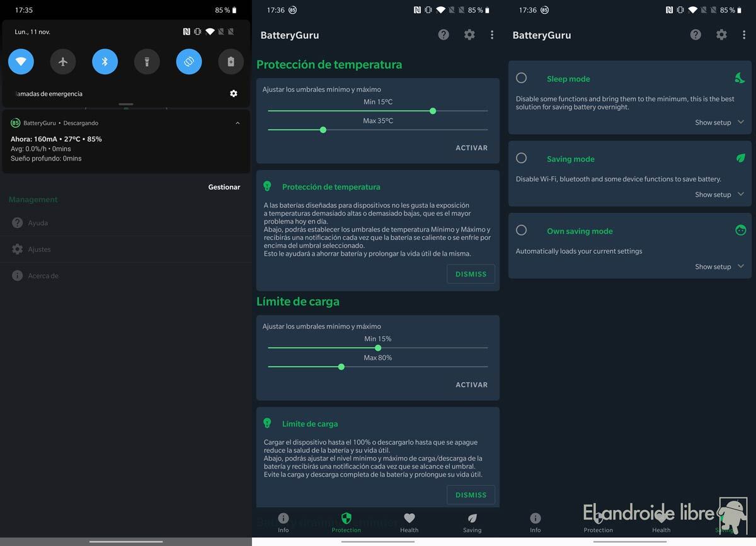Tap the Own saving mode face icon
Viewport: 756px width, 546px height.
740,230
